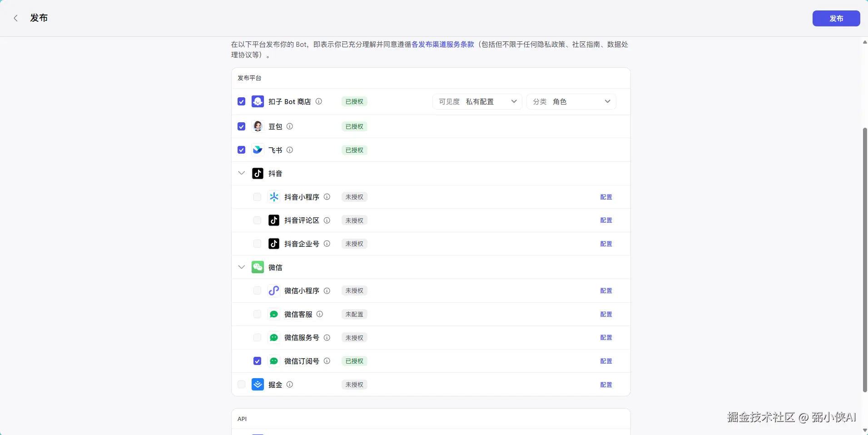Click the 飞书 logo icon
Viewport: 868px width, 435px height.
pyautogui.click(x=258, y=150)
